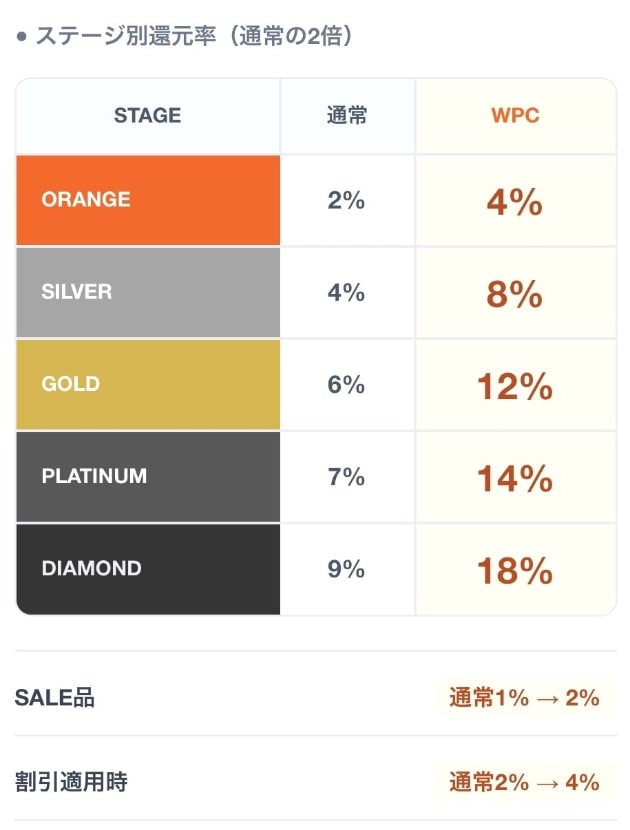The width and height of the screenshot is (630, 830).
Task: Click the ORANGE normal rate 2%
Action: tap(346, 200)
